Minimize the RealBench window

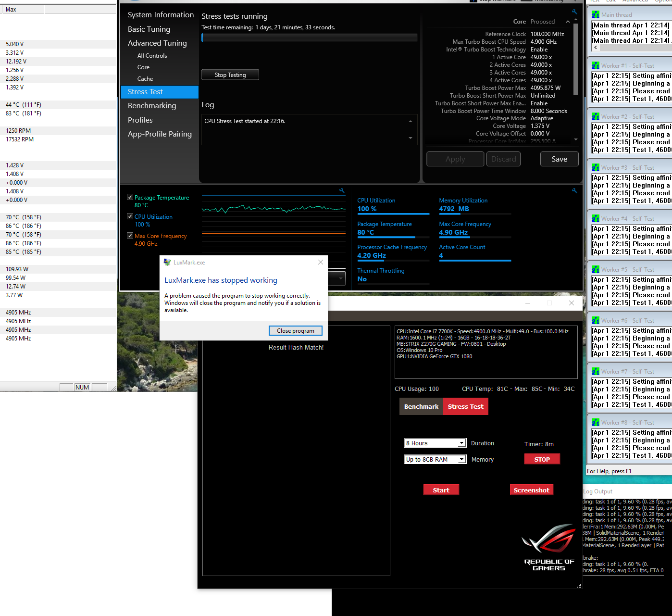tap(528, 303)
